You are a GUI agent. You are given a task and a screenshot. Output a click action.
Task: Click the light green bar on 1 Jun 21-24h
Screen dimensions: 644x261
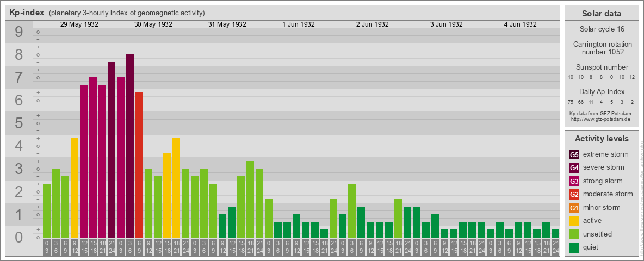(x=333, y=219)
